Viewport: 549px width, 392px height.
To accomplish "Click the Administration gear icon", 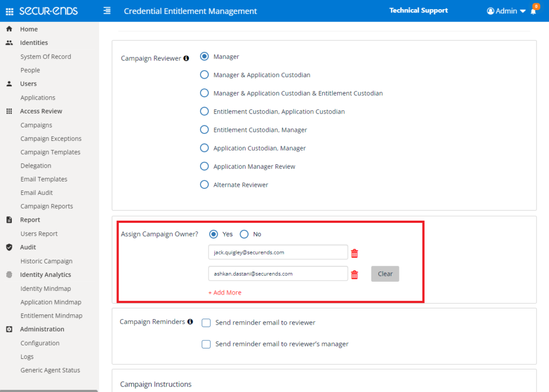I will point(10,329).
